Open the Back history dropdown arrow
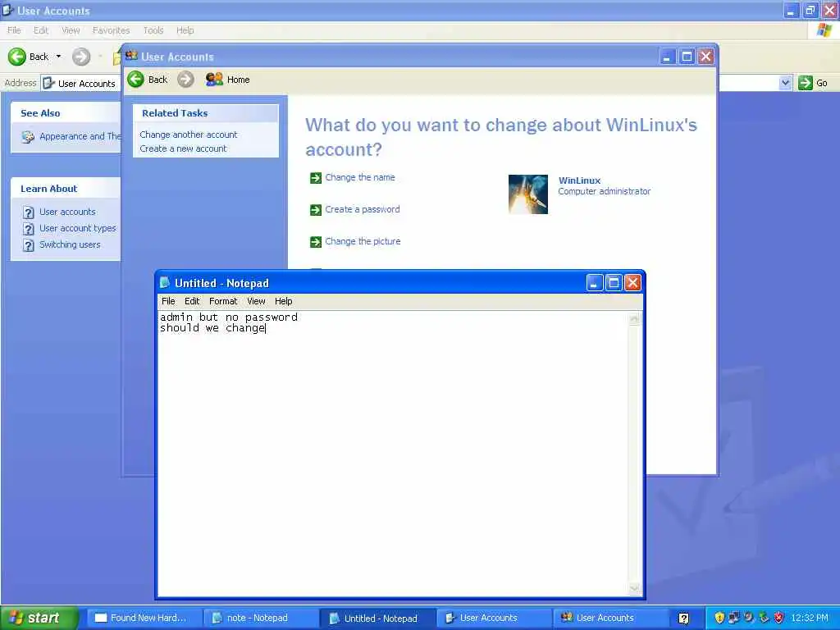This screenshot has width=840, height=630. (58, 57)
